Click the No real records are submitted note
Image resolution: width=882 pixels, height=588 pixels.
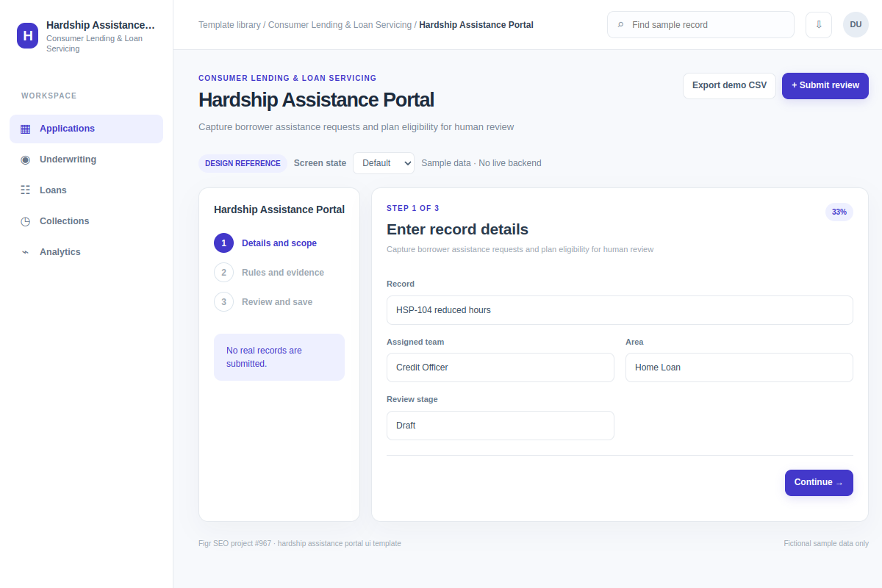coord(279,357)
